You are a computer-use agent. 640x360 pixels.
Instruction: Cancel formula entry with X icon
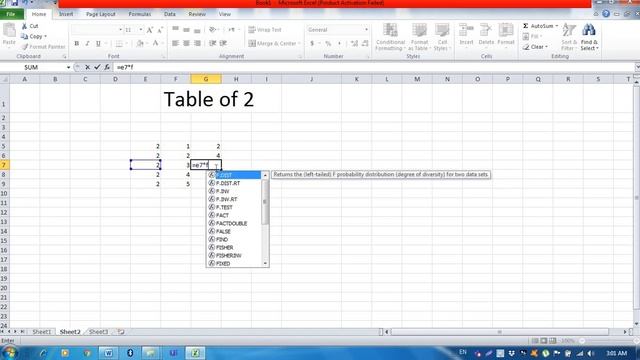pyautogui.click(x=87, y=67)
